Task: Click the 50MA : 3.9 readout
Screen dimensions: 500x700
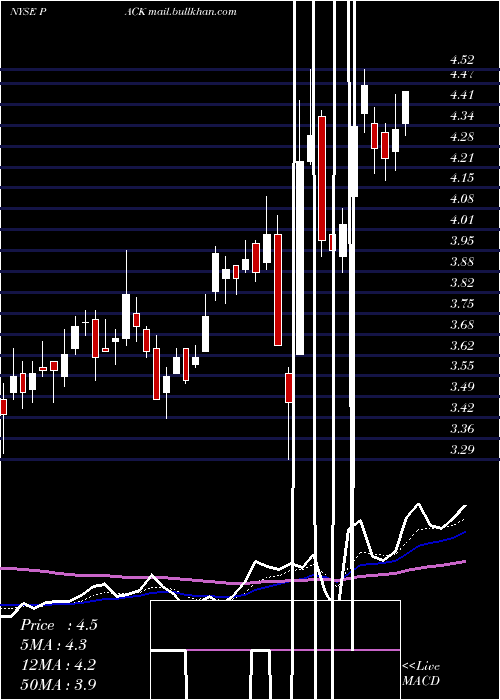Action: 58,684
